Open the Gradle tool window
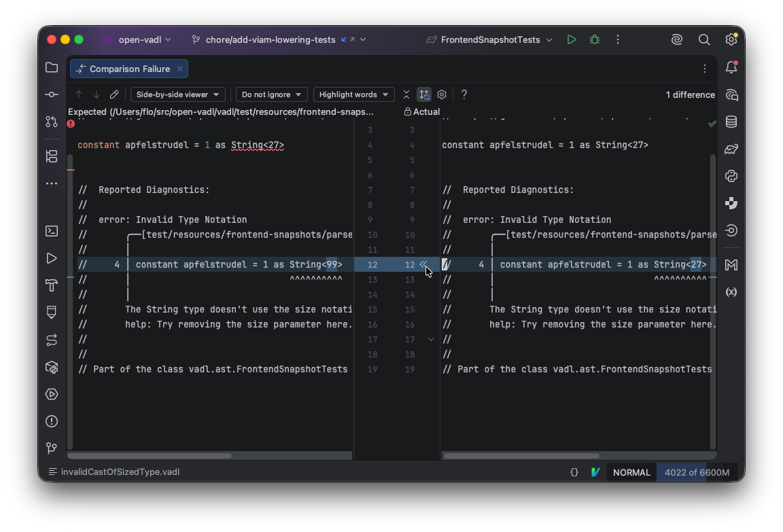Image resolution: width=783 pixels, height=532 pixels. click(731, 149)
